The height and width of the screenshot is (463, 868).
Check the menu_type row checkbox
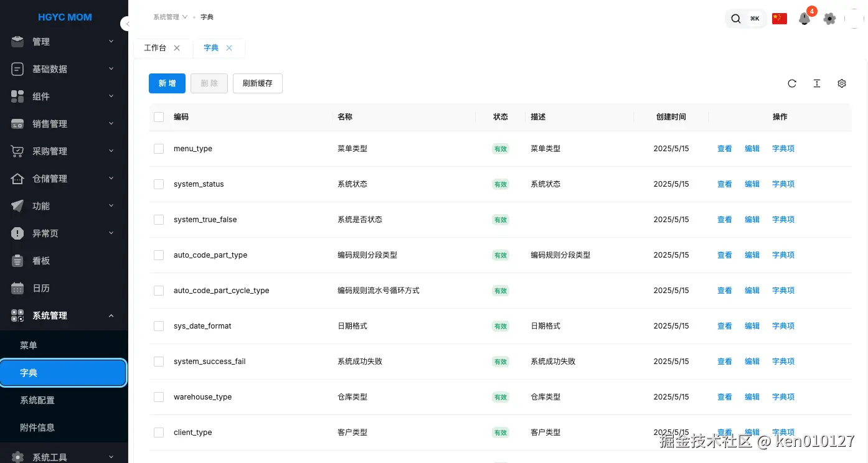[159, 149]
